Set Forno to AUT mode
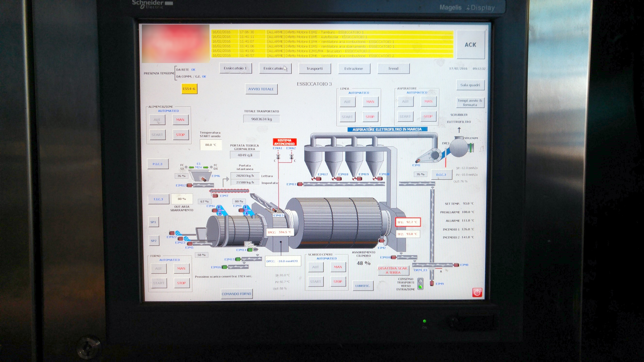Screen dimensions: 644x362 [x=159, y=268]
